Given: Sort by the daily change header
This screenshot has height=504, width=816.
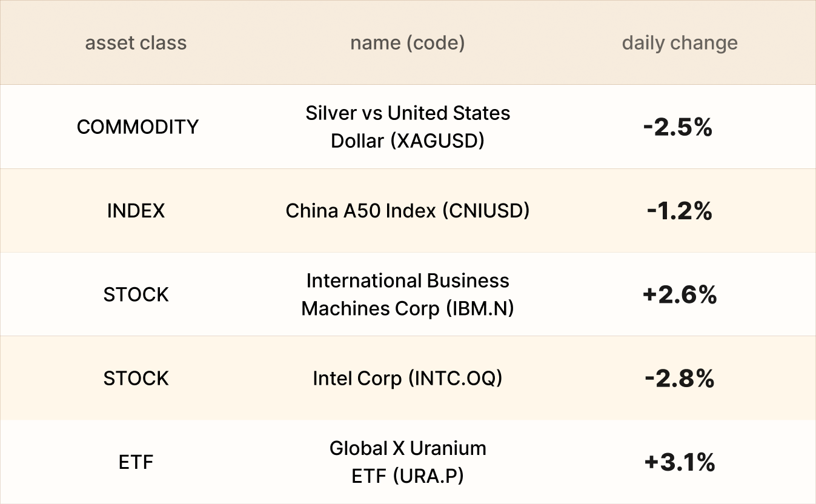Looking at the screenshot, I should click(679, 43).
